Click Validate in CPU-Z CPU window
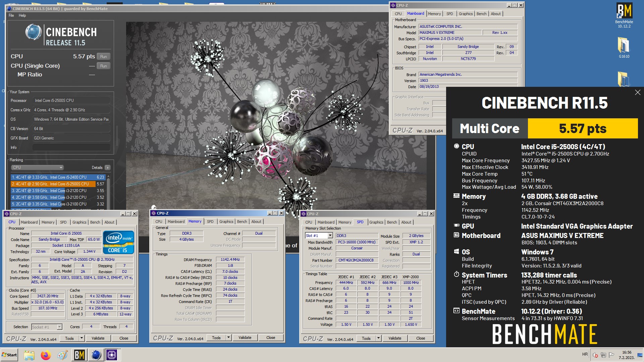The image size is (644, 362). click(98, 338)
